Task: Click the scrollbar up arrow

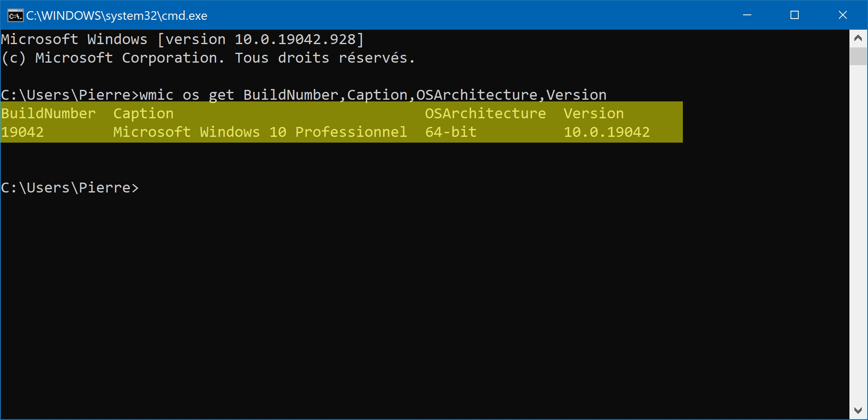Action: [x=858, y=38]
